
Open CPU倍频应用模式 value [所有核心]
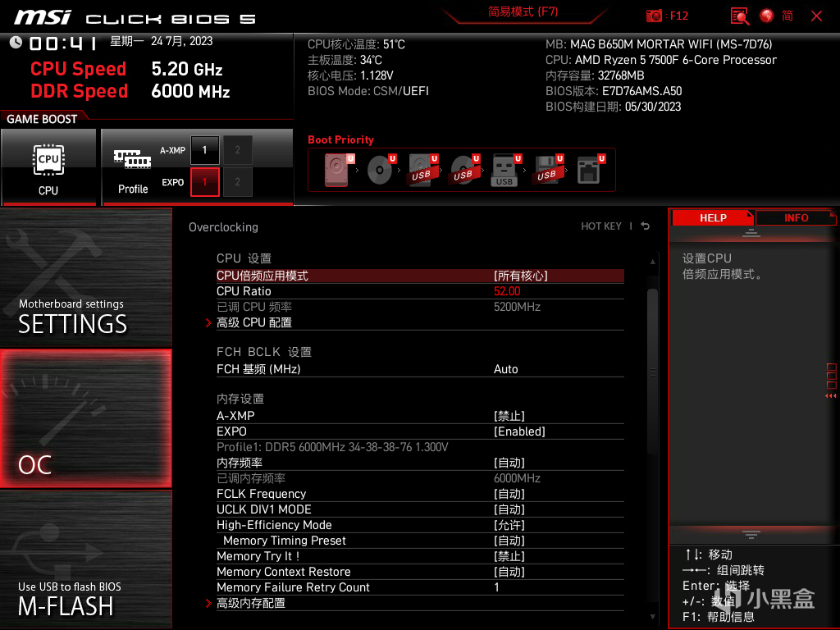tap(521, 276)
